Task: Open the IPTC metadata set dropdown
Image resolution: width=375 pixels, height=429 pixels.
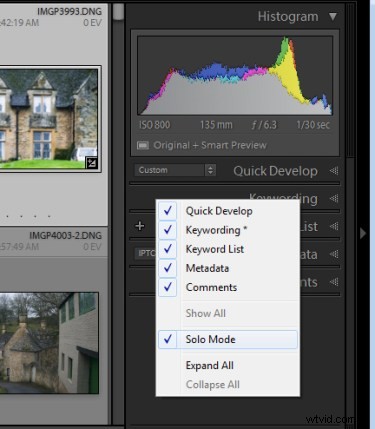Action: click(146, 253)
